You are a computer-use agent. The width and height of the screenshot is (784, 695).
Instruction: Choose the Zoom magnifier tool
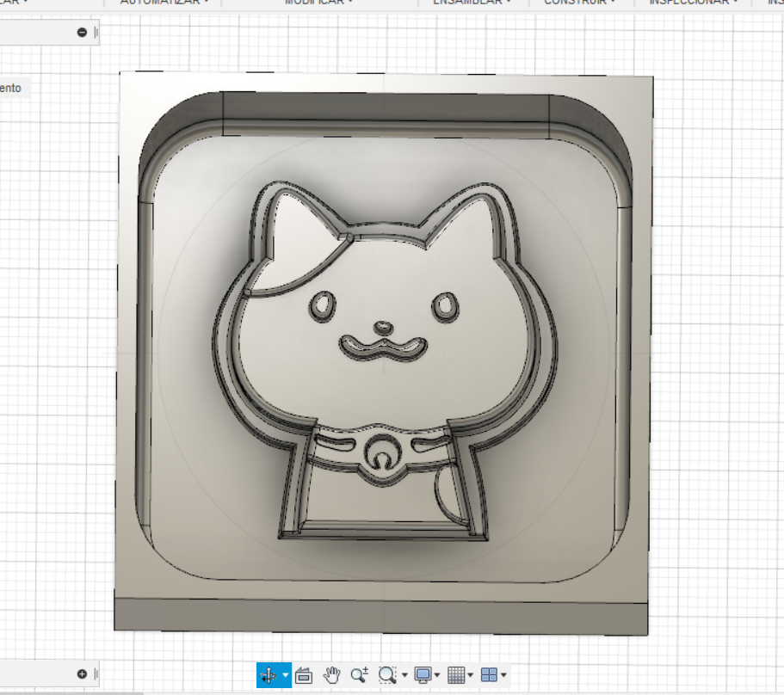[x=359, y=675]
